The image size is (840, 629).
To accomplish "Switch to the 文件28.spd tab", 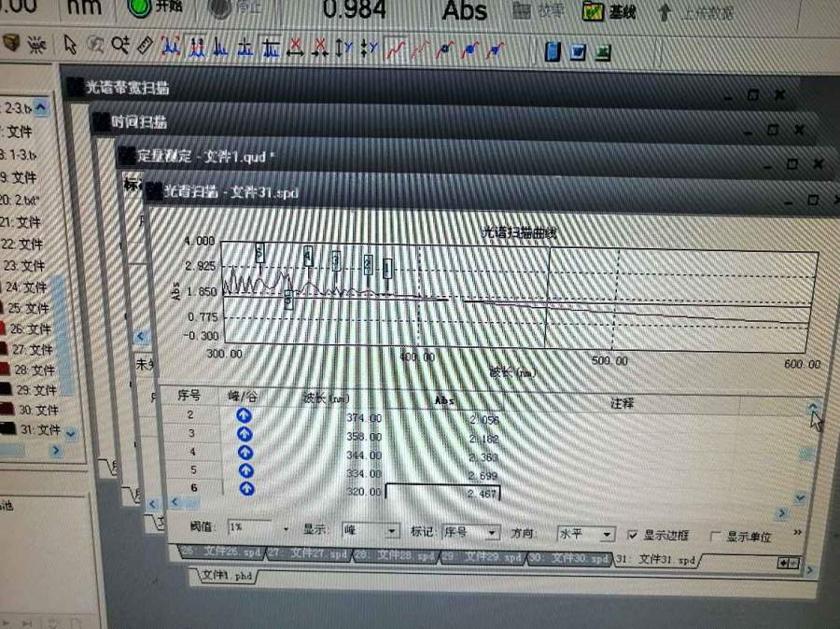I will [396, 555].
